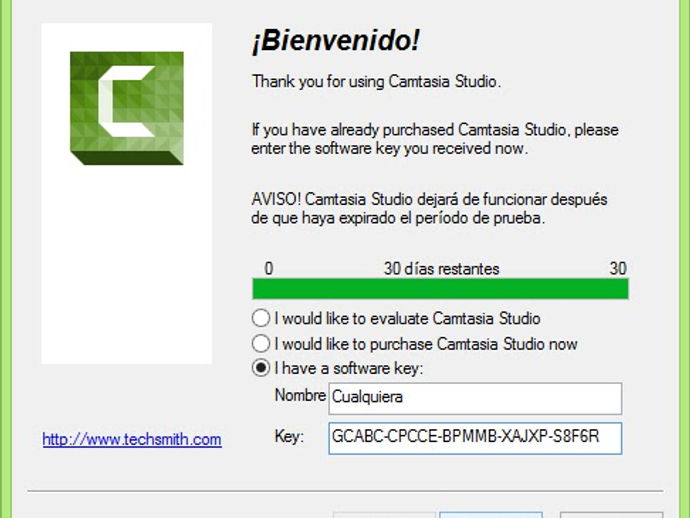This screenshot has height=518, width=690.
Task: Click the '0' start label above progress bar
Action: (x=269, y=268)
